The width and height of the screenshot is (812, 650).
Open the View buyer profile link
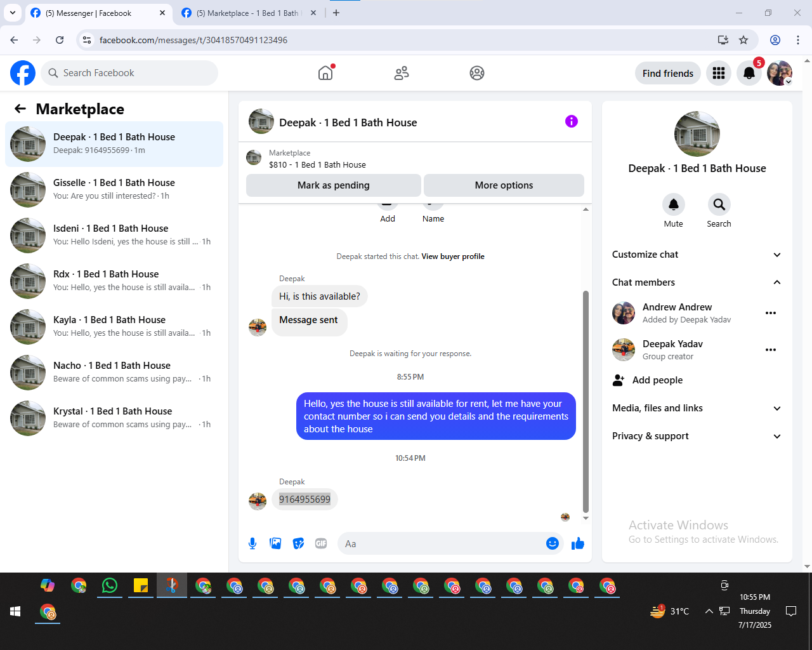(453, 256)
